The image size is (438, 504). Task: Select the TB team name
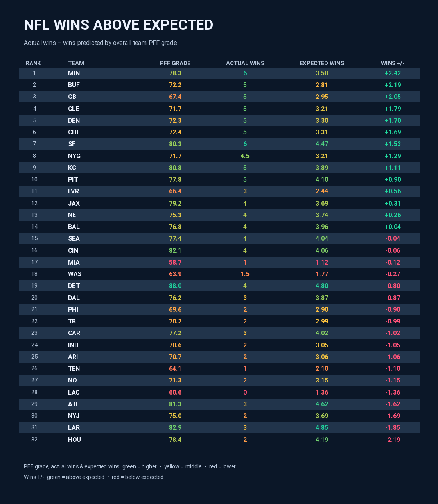pyautogui.click(x=72, y=321)
